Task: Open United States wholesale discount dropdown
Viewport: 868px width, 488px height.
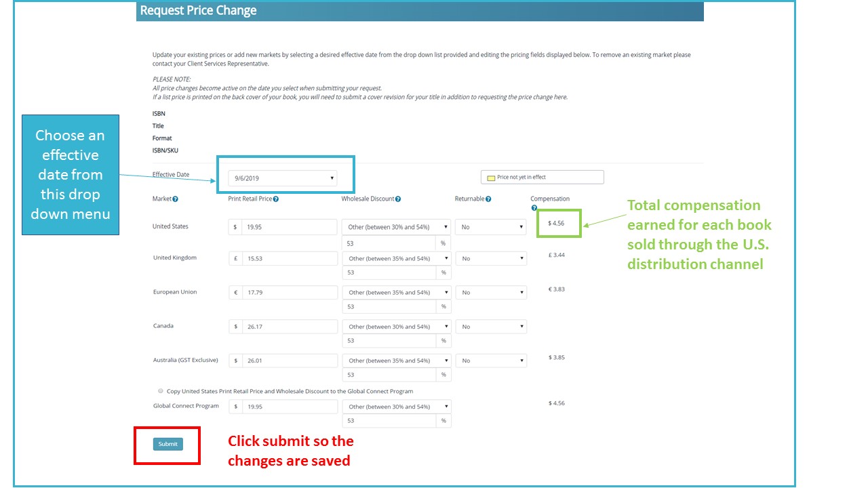Action: point(397,227)
